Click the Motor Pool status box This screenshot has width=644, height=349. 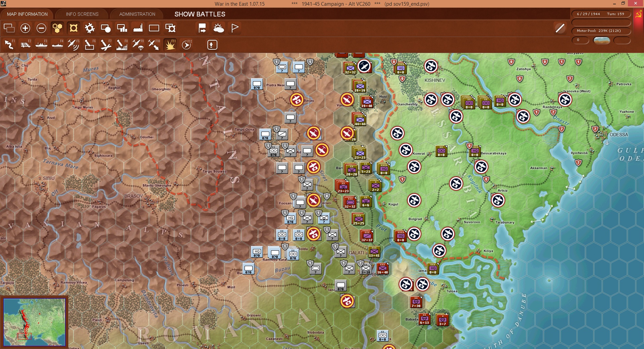(601, 31)
